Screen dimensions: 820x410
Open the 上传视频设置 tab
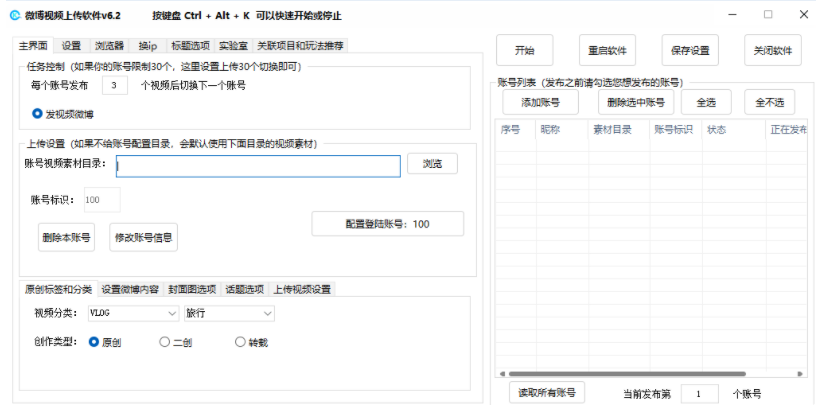pyautogui.click(x=302, y=289)
